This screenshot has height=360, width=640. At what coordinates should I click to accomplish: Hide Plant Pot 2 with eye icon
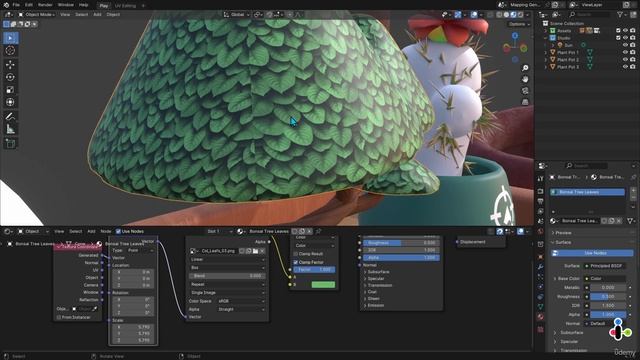point(625,60)
